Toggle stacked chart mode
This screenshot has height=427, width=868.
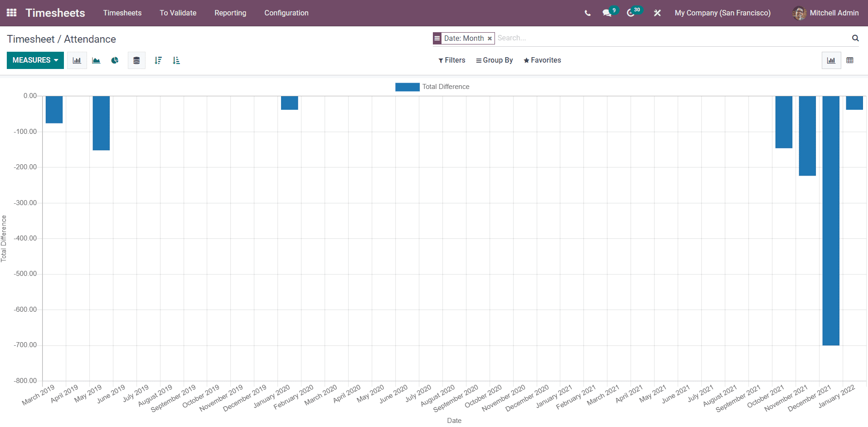click(136, 60)
